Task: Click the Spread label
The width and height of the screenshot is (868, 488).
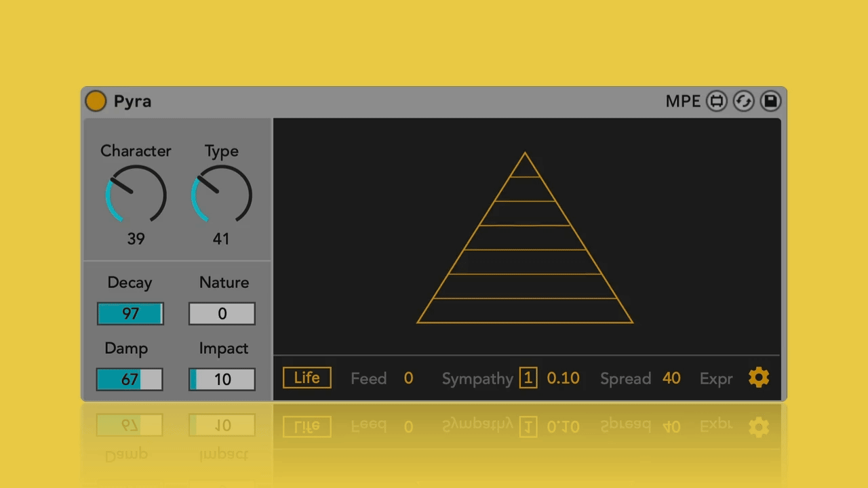Action: [x=625, y=379]
